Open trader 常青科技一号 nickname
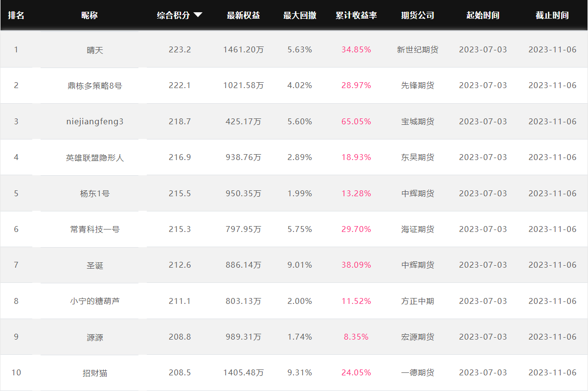 click(x=95, y=229)
